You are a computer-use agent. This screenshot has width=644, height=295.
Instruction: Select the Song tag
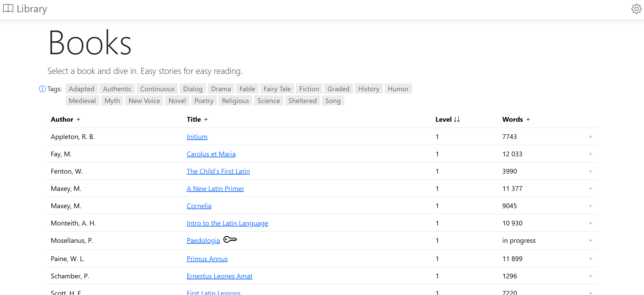(333, 101)
